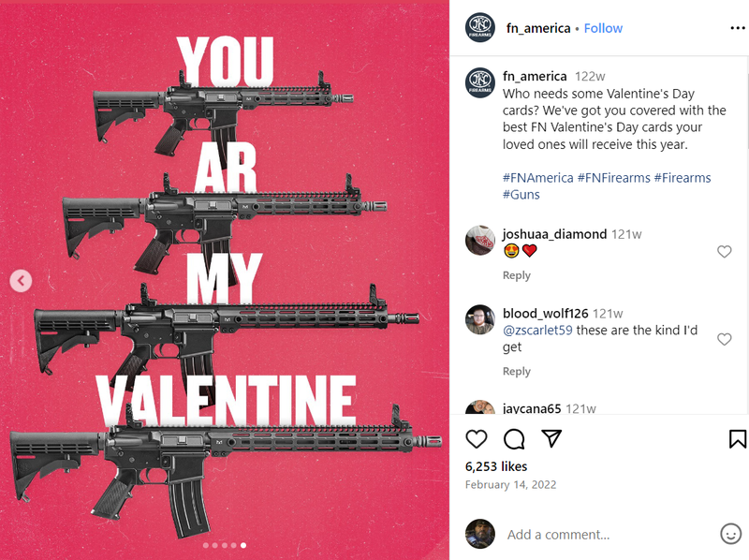This screenshot has width=749, height=560.
Task: Save post with bookmark icon
Action: point(737,438)
